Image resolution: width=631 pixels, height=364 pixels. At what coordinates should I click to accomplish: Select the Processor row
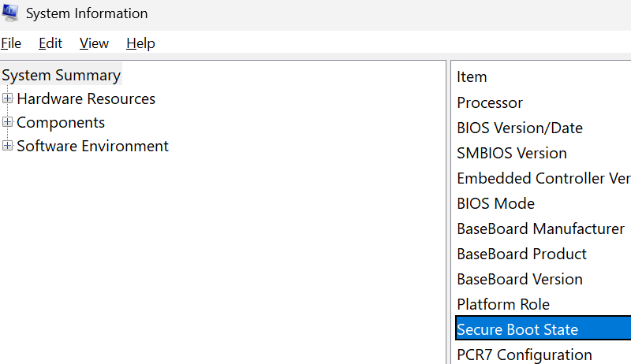click(x=543, y=103)
